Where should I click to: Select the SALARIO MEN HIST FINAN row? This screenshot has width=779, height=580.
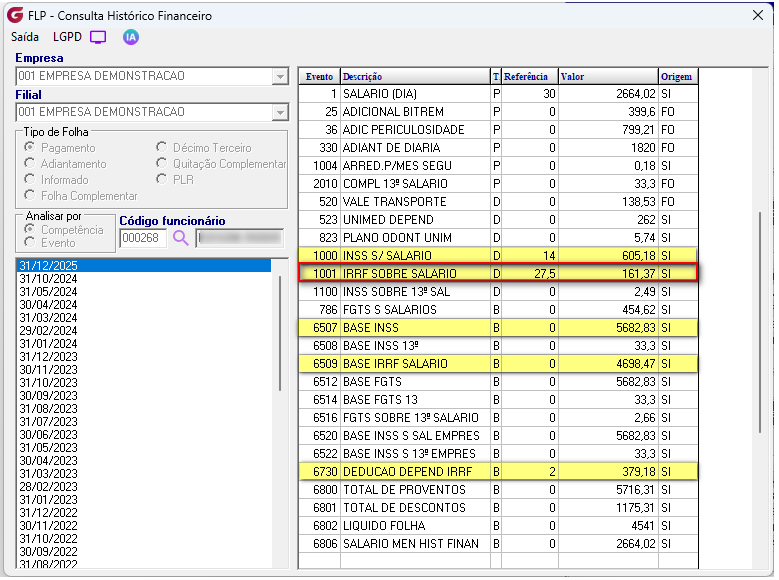coord(498,544)
